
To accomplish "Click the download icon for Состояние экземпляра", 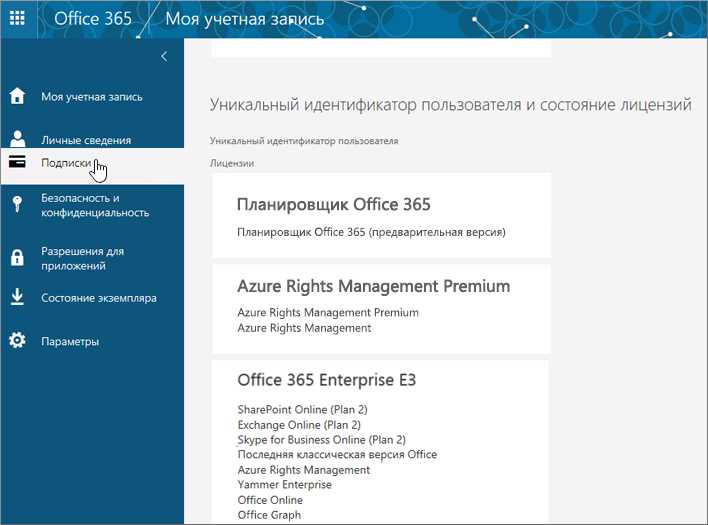I will pyautogui.click(x=17, y=297).
